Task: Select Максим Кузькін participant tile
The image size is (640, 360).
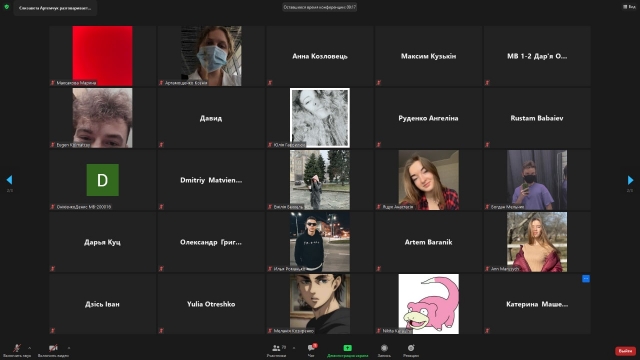Action: (x=428, y=56)
